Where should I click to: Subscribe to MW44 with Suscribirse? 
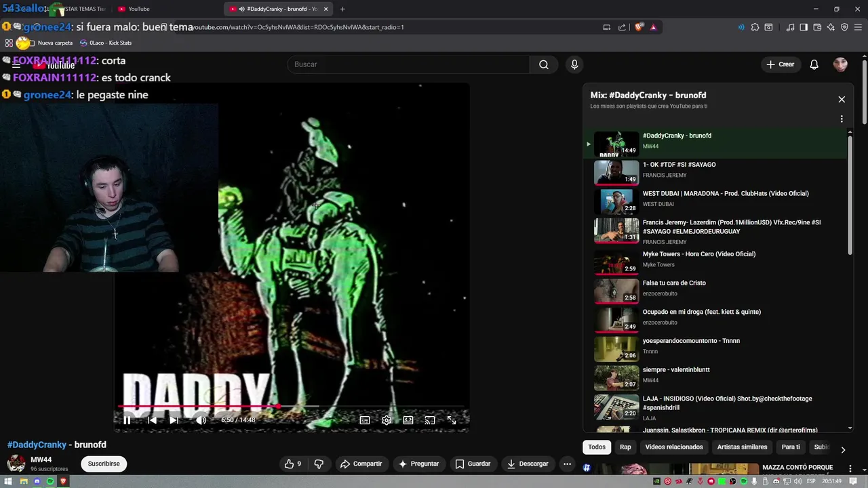tap(104, 464)
